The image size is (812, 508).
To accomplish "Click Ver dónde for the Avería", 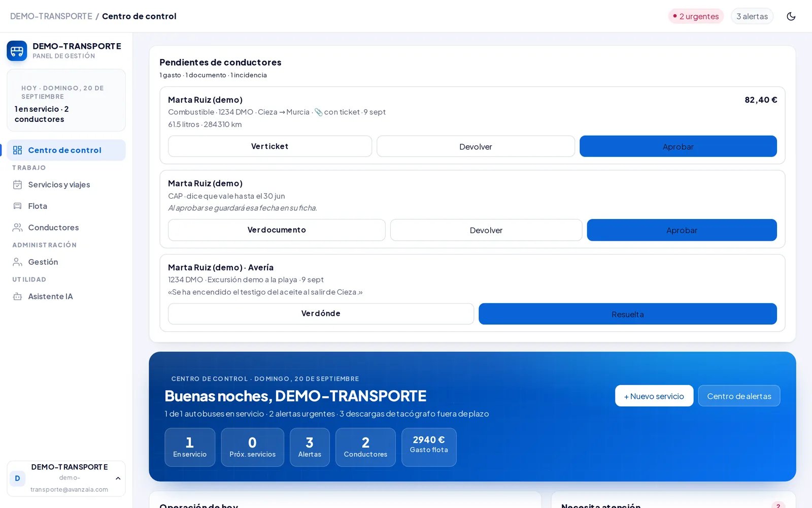I will point(321,314).
